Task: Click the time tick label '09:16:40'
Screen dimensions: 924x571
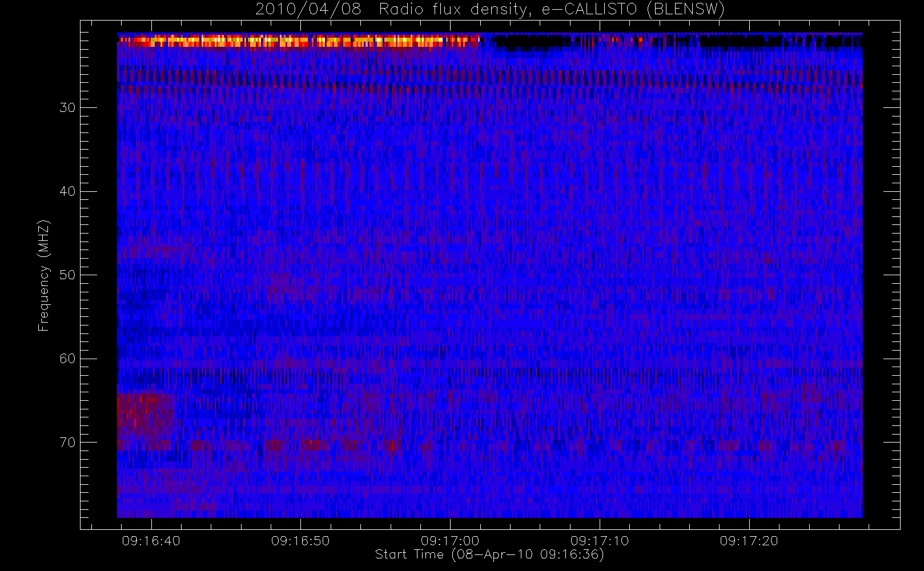Action: pyautogui.click(x=151, y=541)
